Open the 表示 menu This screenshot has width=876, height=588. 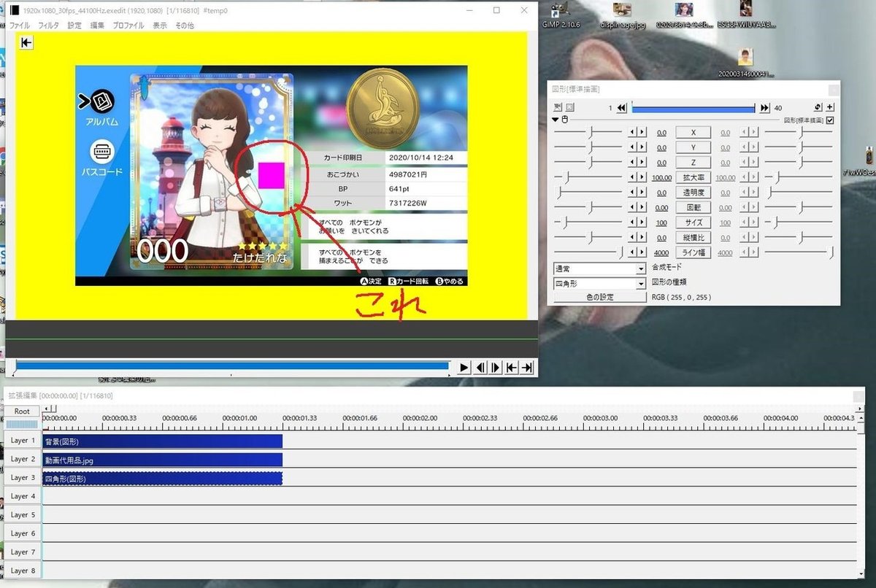pyautogui.click(x=160, y=26)
